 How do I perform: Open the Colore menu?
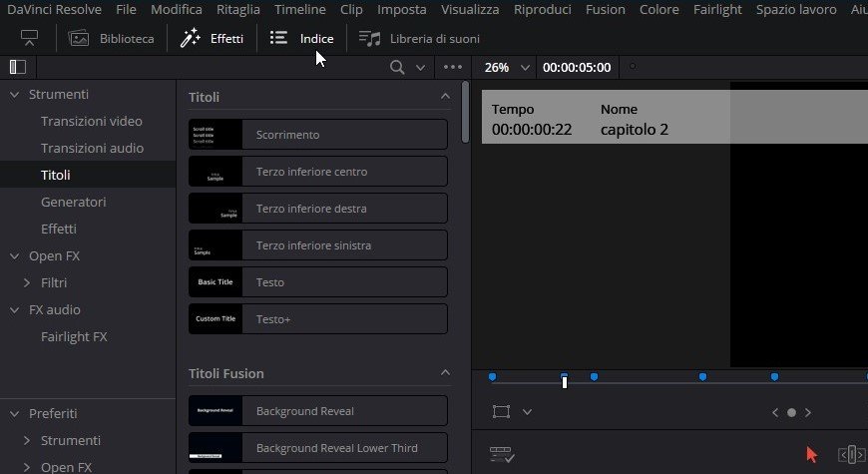click(658, 9)
